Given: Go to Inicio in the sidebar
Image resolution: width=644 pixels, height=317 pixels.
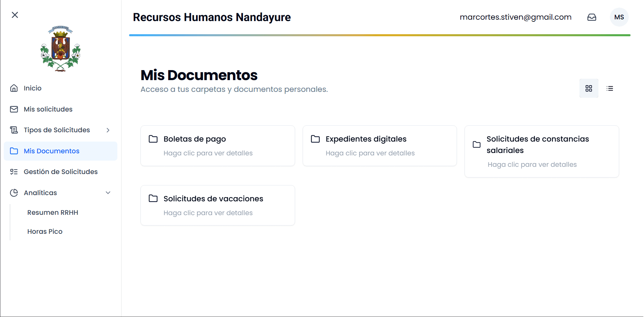Looking at the screenshot, I should (60, 88).
